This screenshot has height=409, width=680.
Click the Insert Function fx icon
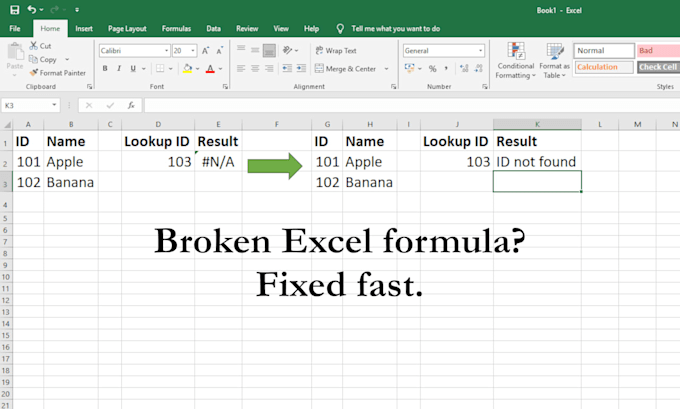click(131, 105)
